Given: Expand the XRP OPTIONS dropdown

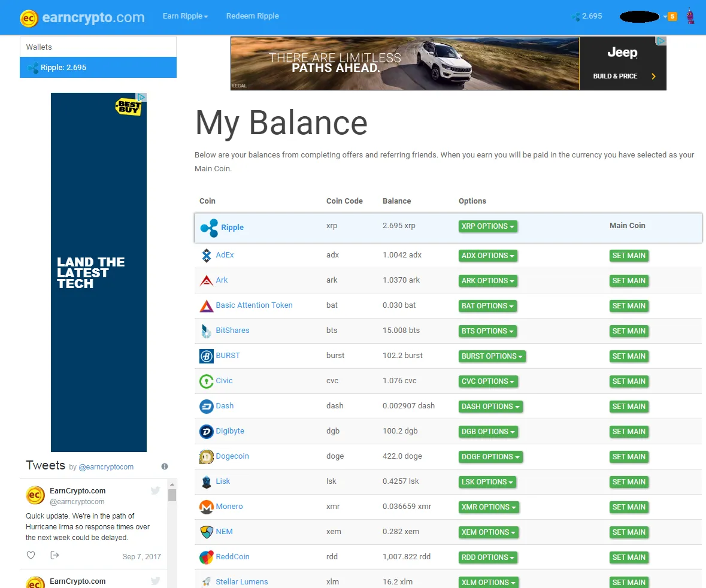Looking at the screenshot, I should pos(487,226).
